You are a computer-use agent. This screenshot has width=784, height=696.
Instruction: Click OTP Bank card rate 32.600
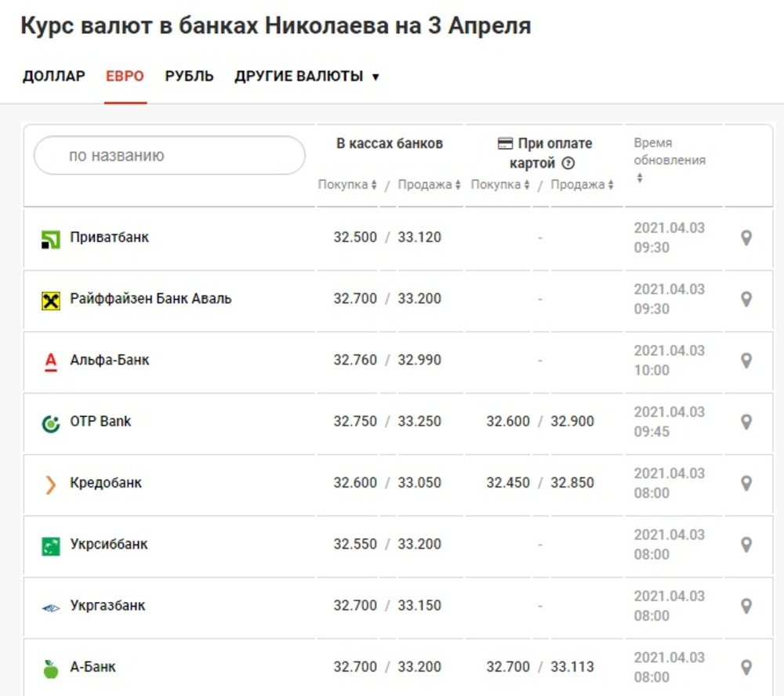tap(508, 422)
